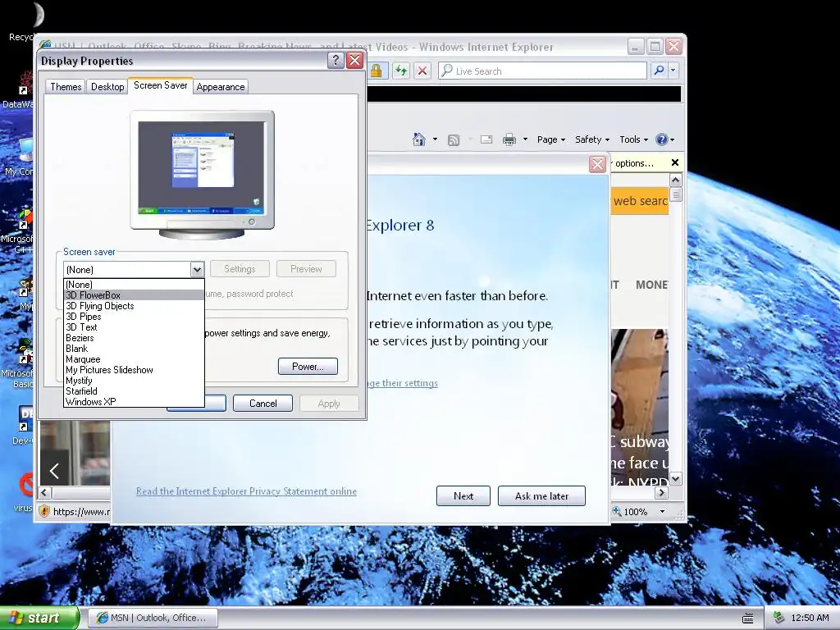Open the Desktop tab
This screenshot has height=630, width=840.
click(107, 87)
